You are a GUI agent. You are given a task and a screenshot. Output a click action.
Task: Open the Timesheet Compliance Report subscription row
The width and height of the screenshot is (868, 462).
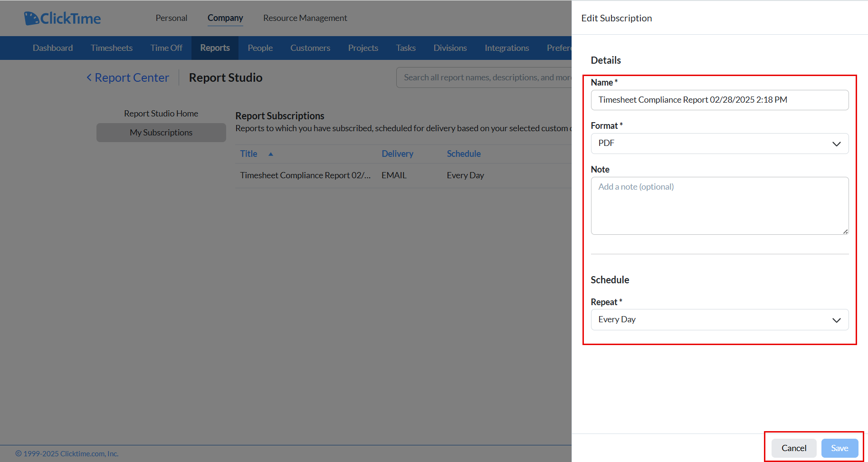click(x=403, y=175)
